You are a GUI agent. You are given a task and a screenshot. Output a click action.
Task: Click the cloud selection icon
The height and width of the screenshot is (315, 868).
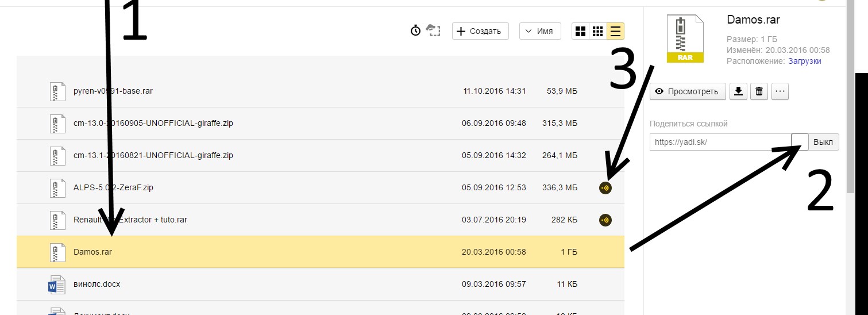tap(433, 31)
